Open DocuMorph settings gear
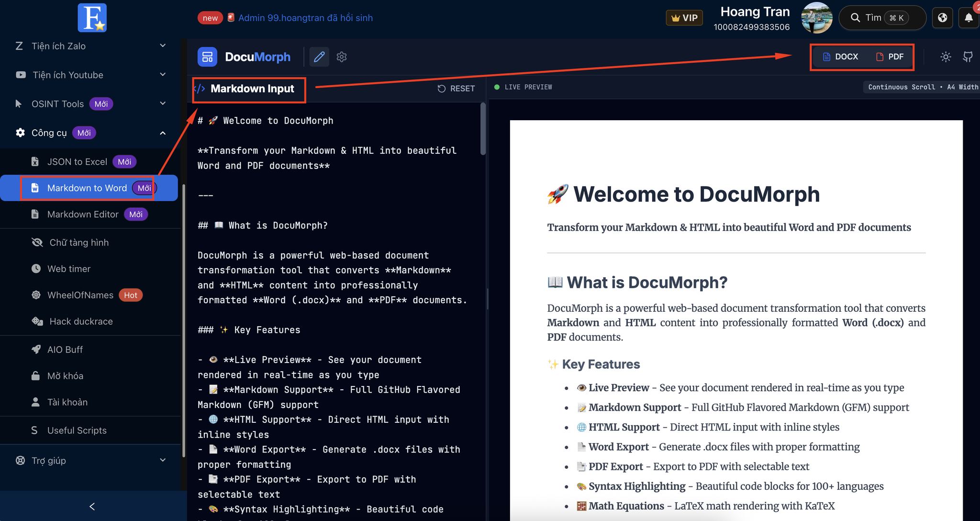Screen dimensions: 980x521 tap(341, 57)
